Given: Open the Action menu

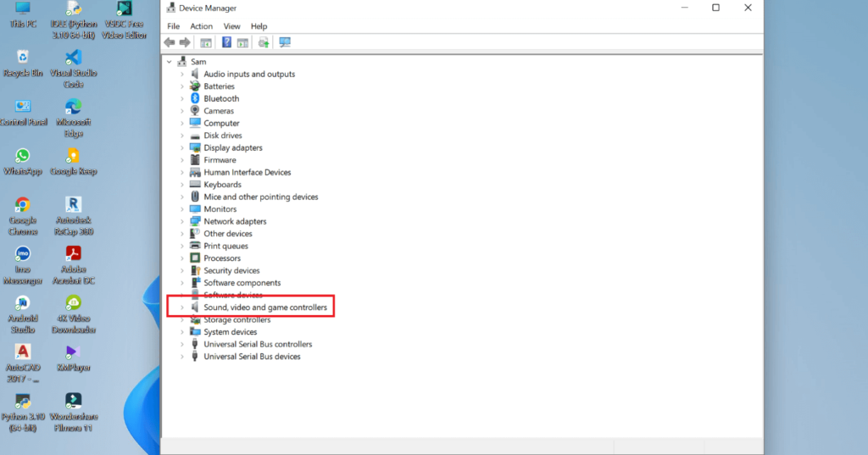Looking at the screenshot, I should [x=202, y=26].
